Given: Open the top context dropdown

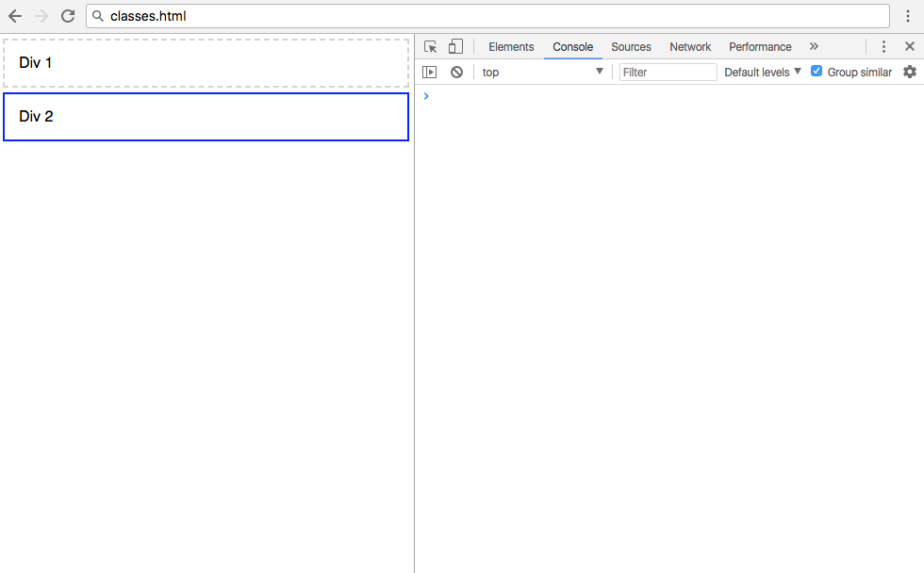Looking at the screenshot, I should [x=542, y=72].
